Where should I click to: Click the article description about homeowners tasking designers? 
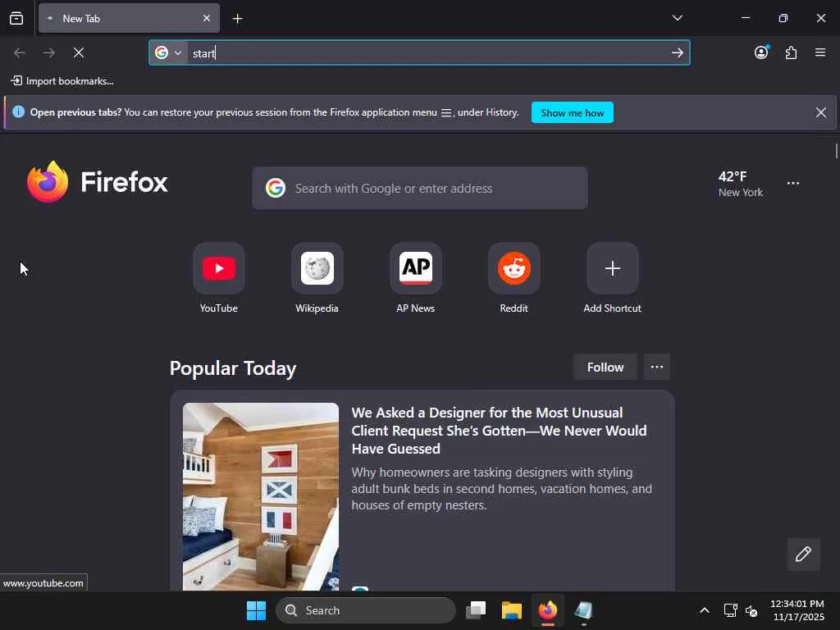click(x=502, y=489)
